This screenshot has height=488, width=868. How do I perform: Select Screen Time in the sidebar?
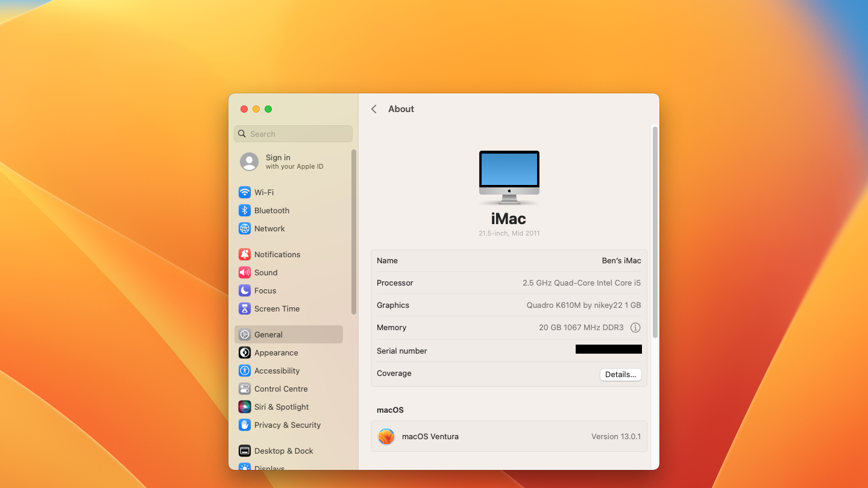click(277, 308)
